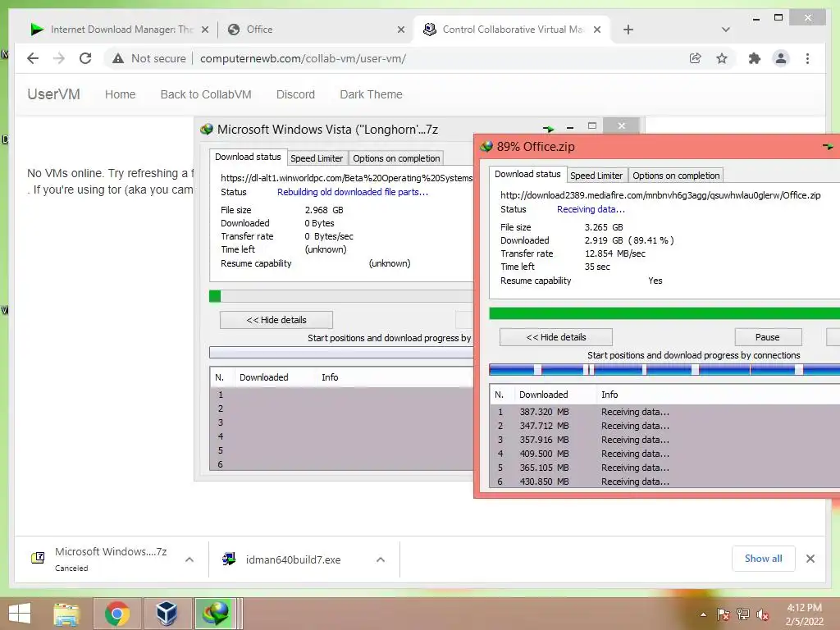
Task: Click the green Office.zip progress bar
Action: click(x=664, y=313)
